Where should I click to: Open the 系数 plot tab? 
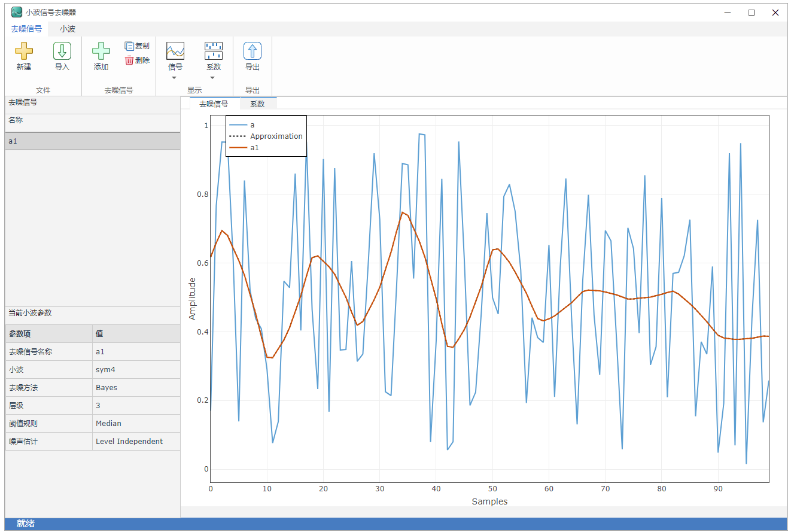[257, 104]
